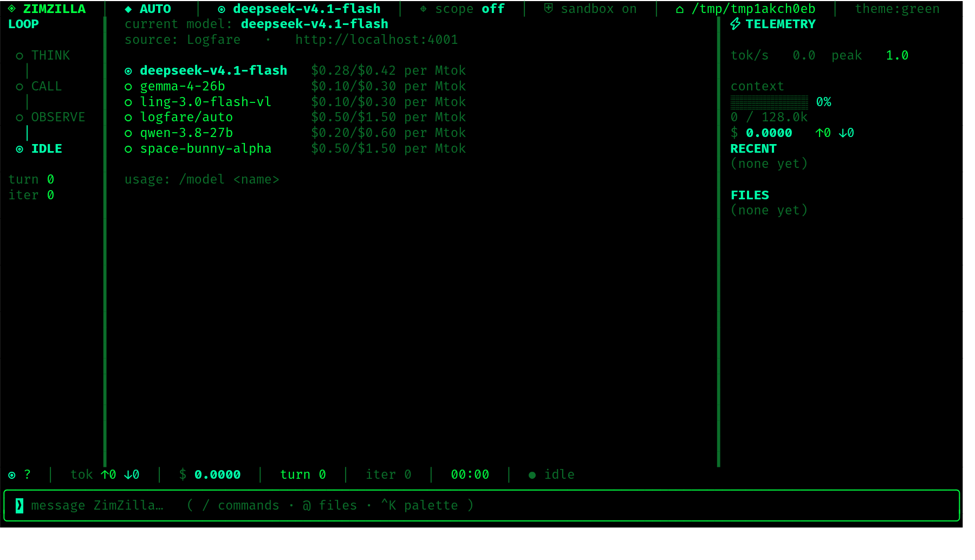Screen dimensions: 975x560
Task: Click the idle status dot icon
Action: point(532,475)
